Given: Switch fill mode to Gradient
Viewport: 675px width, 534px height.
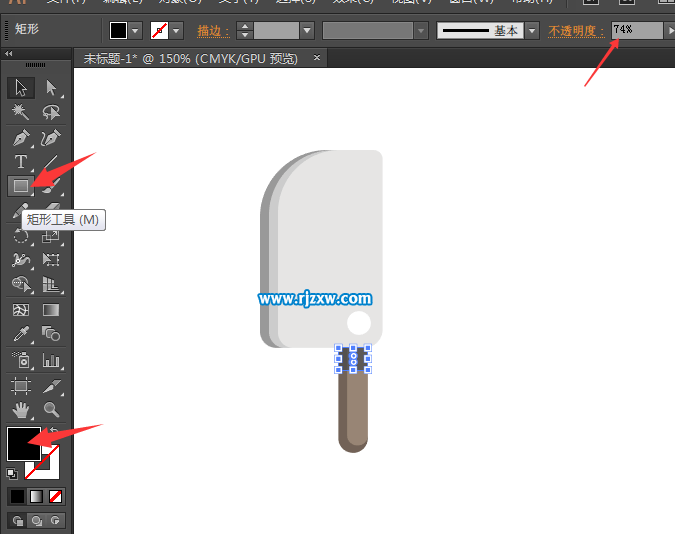Looking at the screenshot, I should [x=36, y=496].
